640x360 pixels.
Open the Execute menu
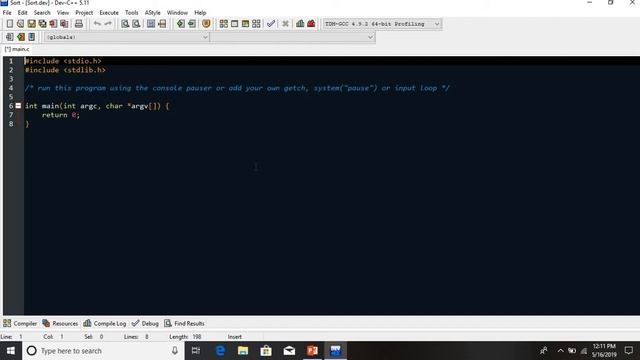(109, 13)
